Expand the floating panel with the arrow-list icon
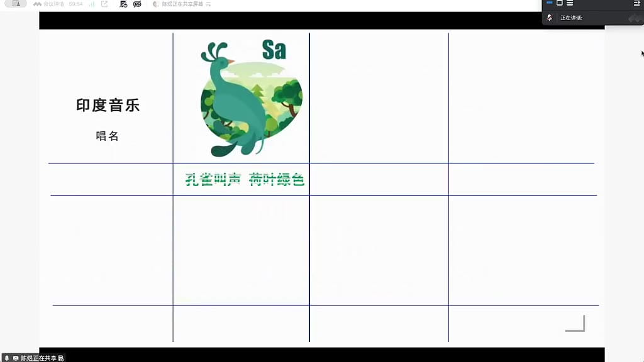The width and height of the screenshot is (644, 362). coord(637,3)
